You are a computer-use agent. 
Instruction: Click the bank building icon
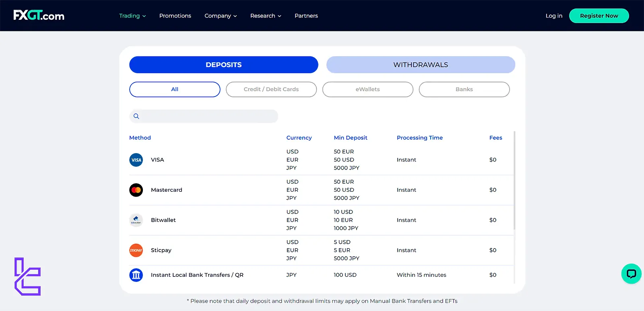pyautogui.click(x=136, y=275)
